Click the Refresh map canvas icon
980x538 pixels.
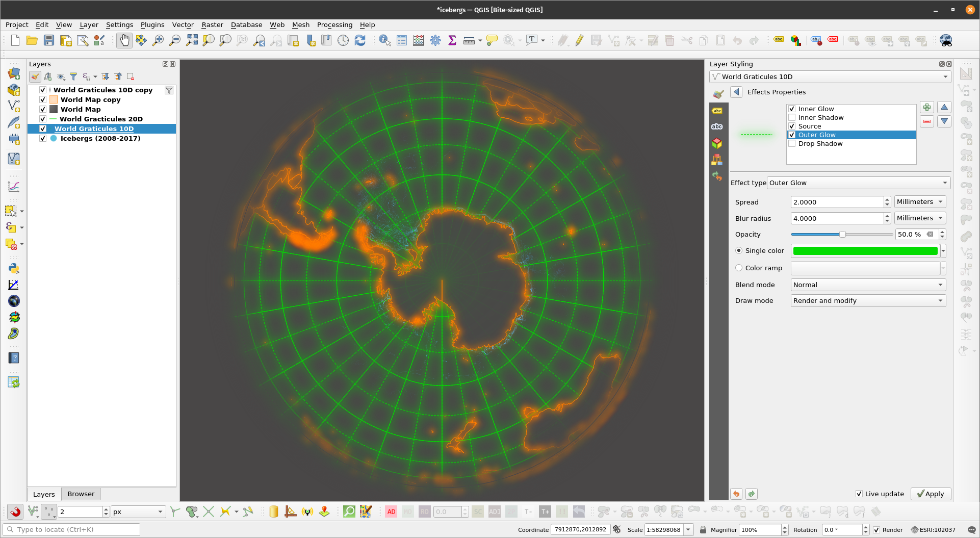coord(360,40)
